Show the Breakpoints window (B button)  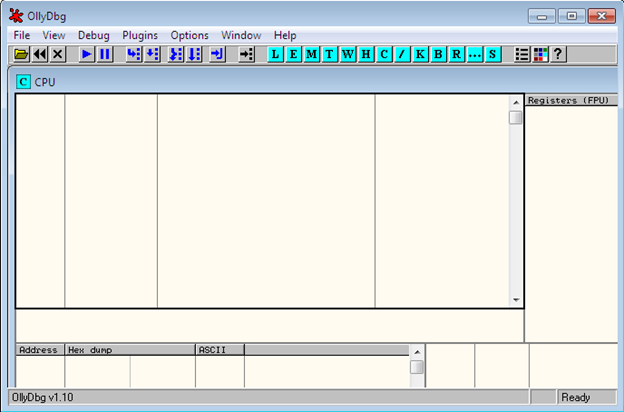point(438,54)
